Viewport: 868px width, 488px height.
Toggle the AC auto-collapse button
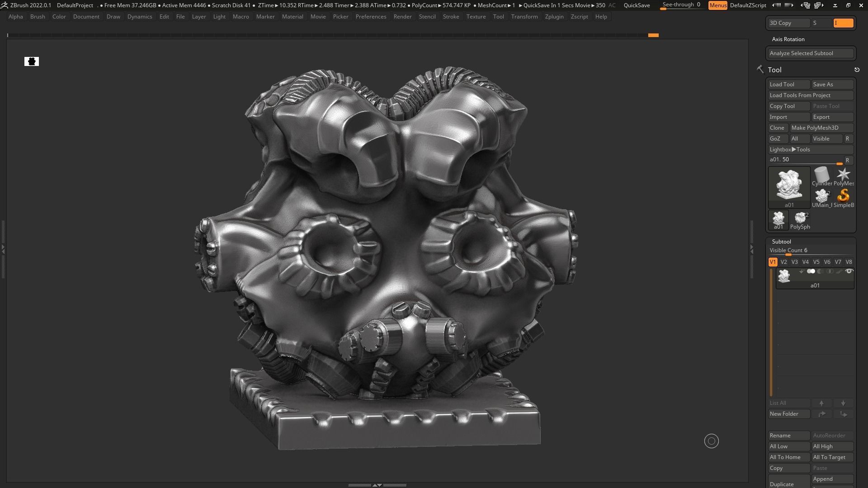pyautogui.click(x=612, y=5)
